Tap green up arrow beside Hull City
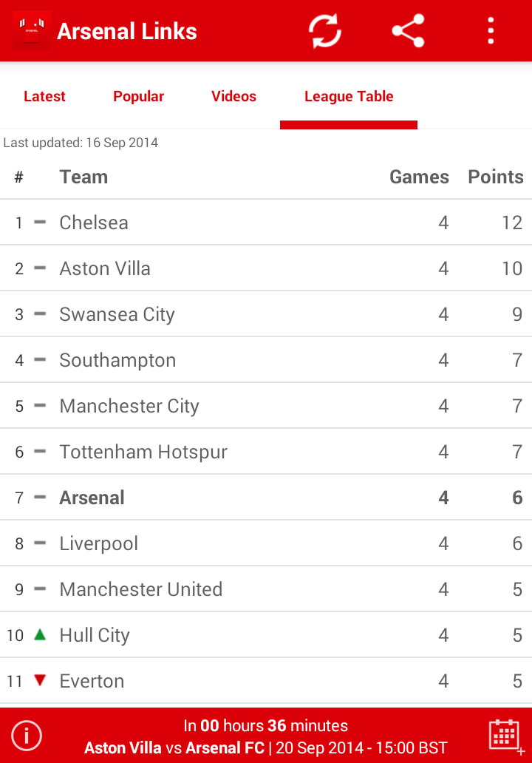 coord(40,634)
